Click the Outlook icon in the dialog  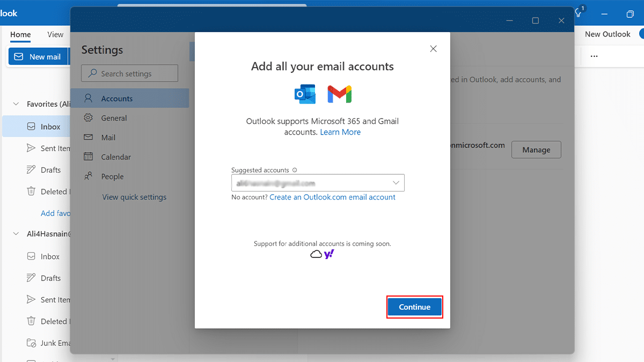coord(305,93)
